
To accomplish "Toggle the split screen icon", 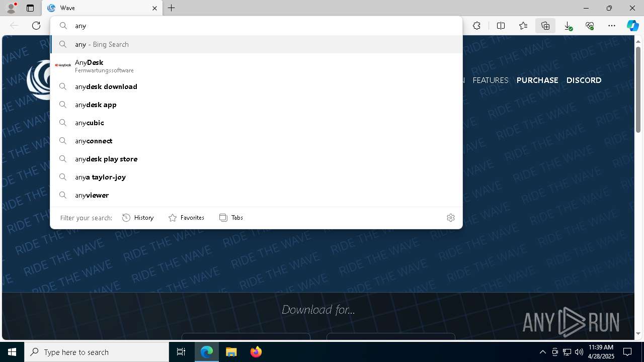I will [501, 26].
